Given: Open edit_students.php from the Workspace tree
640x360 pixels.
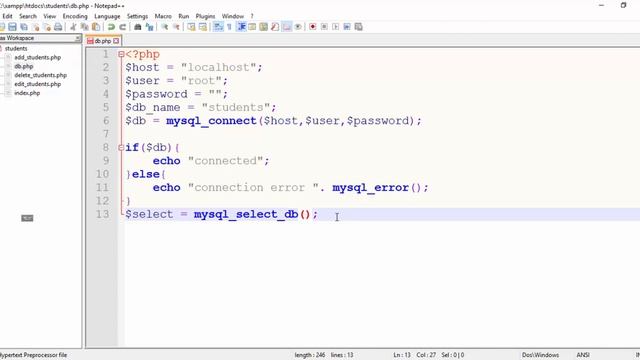Looking at the screenshot, I should click(38, 84).
